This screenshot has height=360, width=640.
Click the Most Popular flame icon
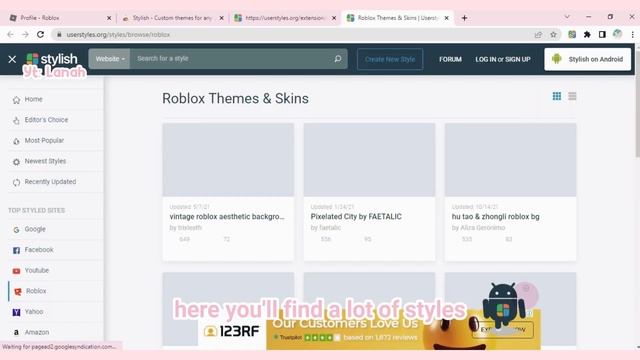(x=16, y=141)
